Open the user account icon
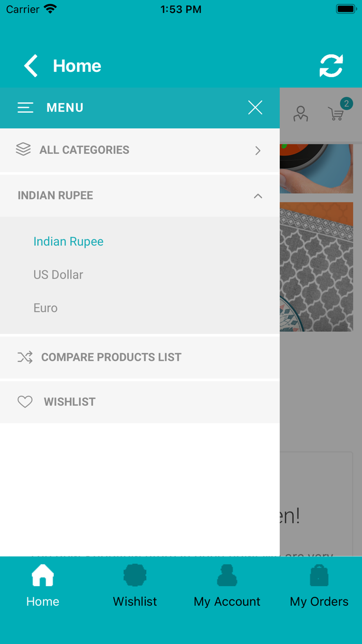Image resolution: width=362 pixels, height=644 pixels. pyautogui.click(x=300, y=113)
